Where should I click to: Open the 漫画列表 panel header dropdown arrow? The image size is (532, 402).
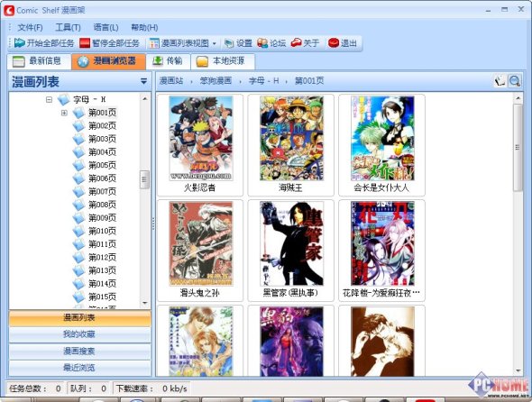click(144, 81)
